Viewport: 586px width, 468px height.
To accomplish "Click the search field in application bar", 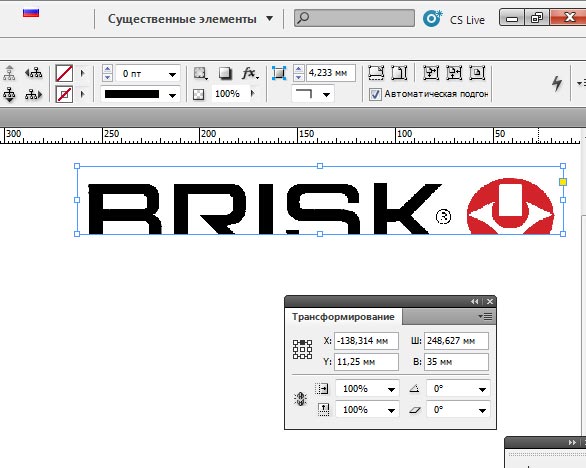I will click(354, 18).
